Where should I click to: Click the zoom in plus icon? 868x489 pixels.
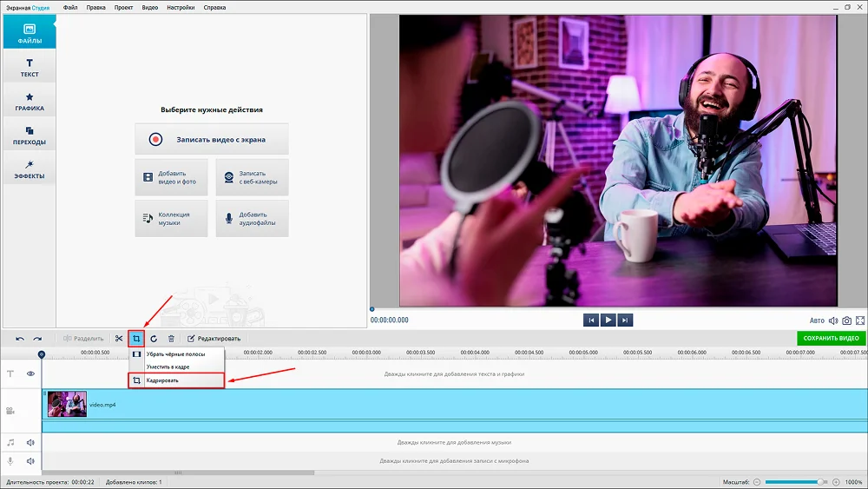836,482
